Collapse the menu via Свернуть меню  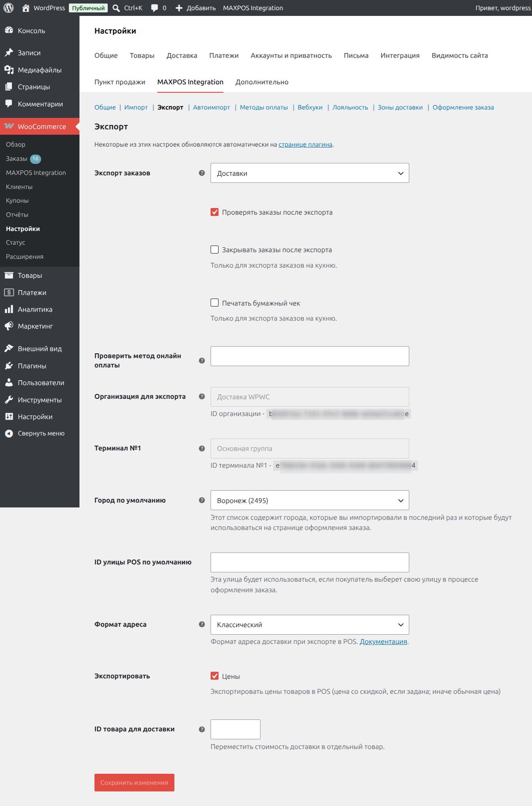(x=40, y=433)
